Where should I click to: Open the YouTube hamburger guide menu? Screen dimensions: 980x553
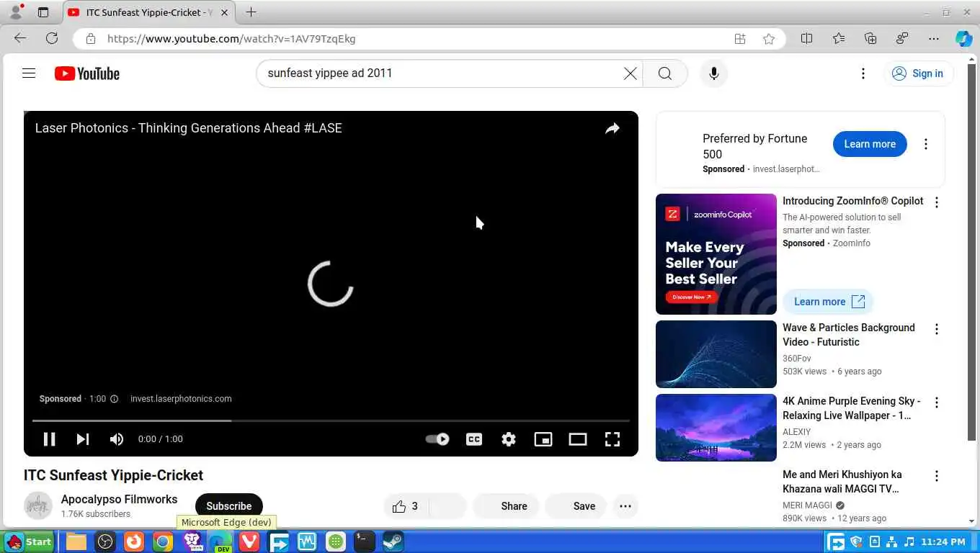[29, 73]
